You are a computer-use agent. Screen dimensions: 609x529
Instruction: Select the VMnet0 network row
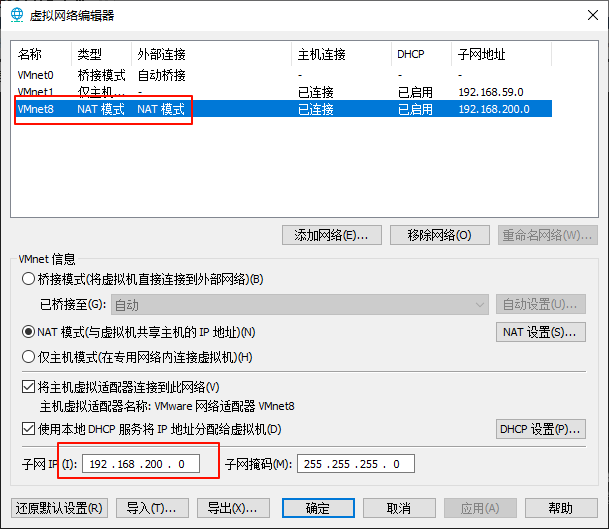(x=284, y=75)
